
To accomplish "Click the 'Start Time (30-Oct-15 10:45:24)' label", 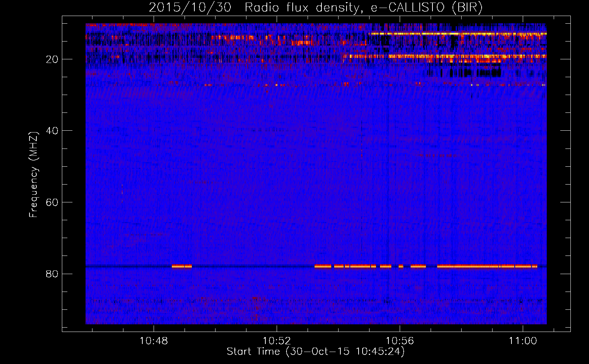I will 315,352.
